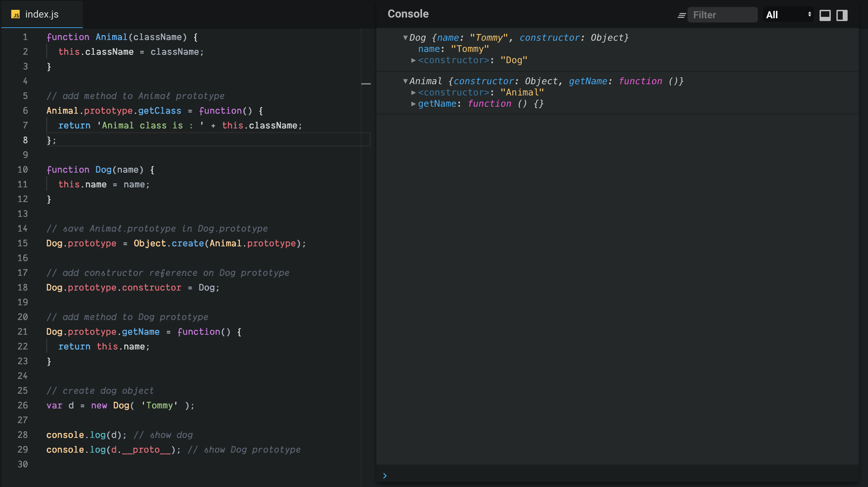Expand the getName function entry
The width and height of the screenshot is (868, 487).
(413, 104)
